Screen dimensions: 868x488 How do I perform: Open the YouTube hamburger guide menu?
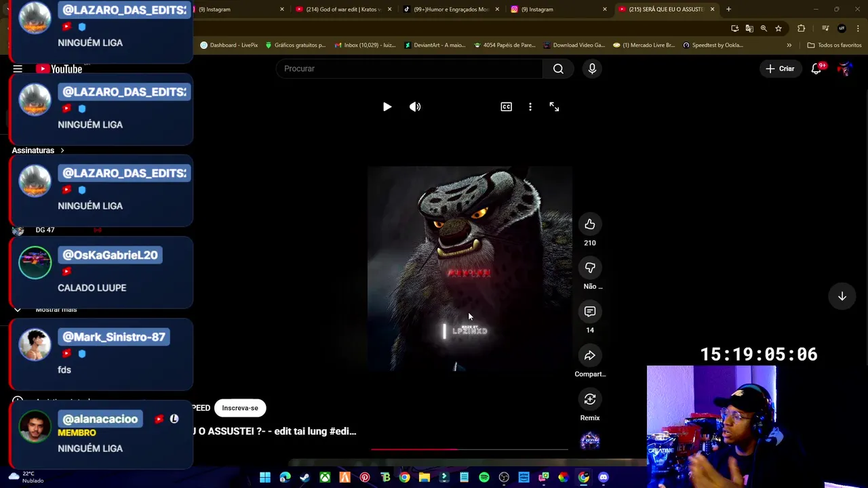tap(18, 69)
